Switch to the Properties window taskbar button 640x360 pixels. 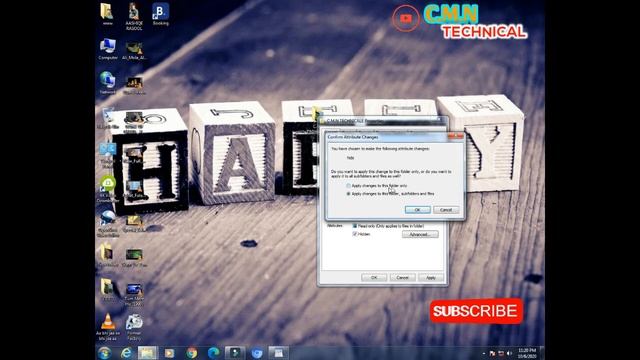[x=279, y=353]
